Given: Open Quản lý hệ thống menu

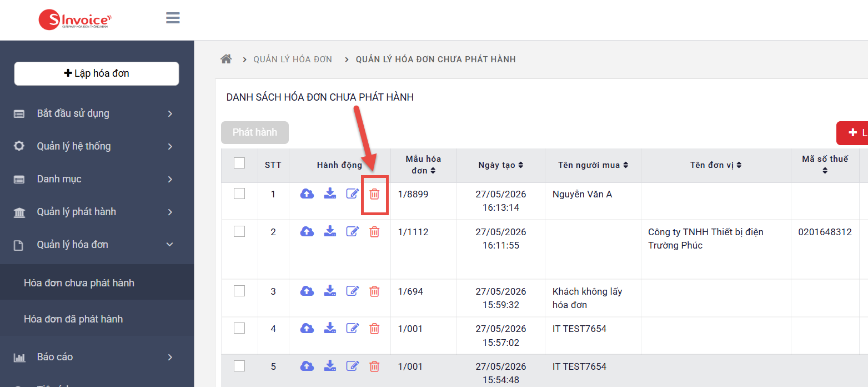Looking at the screenshot, I should [97, 146].
